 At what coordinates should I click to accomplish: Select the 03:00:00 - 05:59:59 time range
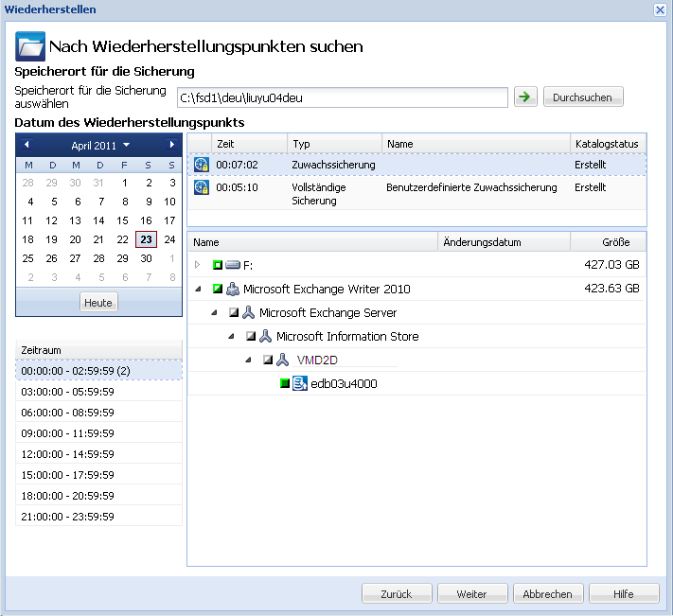coord(67,391)
